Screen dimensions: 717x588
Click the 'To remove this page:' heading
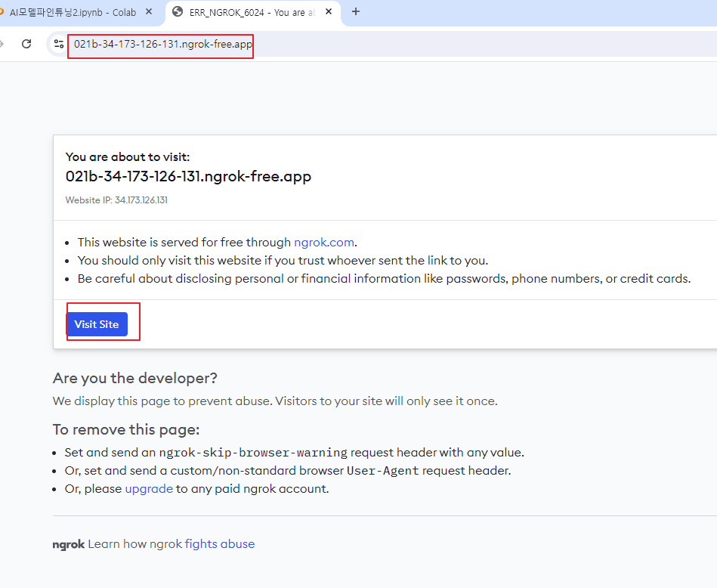[x=126, y=430]
